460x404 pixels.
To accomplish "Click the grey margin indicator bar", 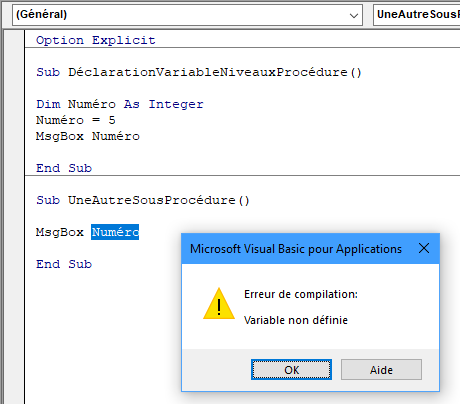I will pyautogui.click(x=14, y=217).
